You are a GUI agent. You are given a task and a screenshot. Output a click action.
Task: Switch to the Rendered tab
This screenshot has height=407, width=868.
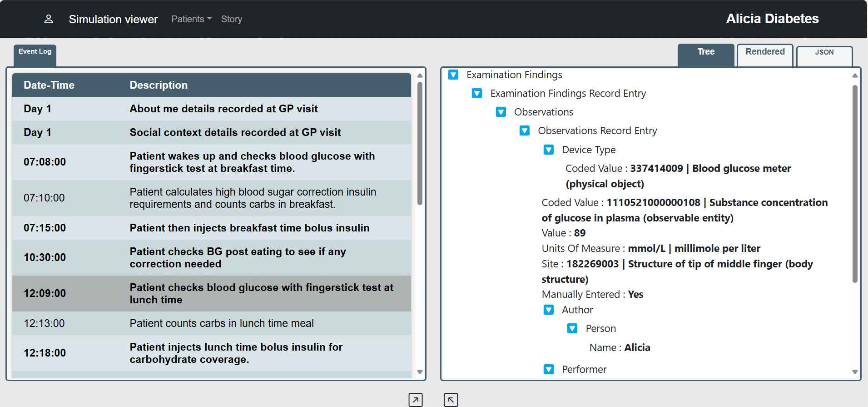pyautogui.click(x=765, y=51)
